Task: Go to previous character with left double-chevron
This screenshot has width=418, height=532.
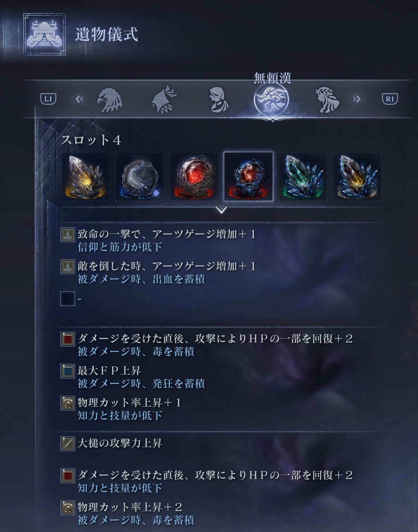Action: tap(79, 99)
